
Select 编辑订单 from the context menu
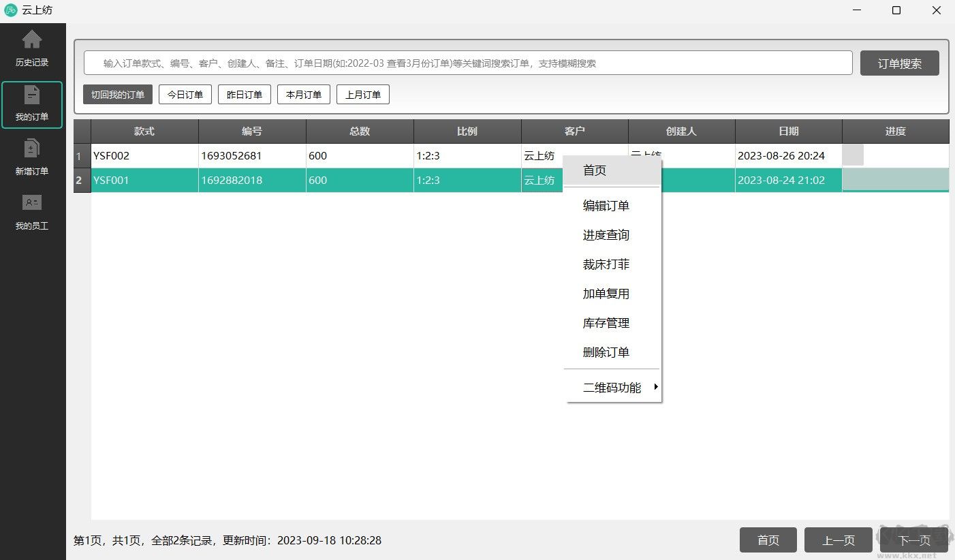pos(606,206)
